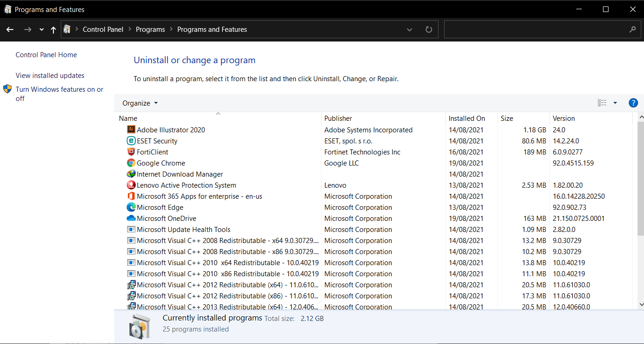
Task: Open the Organize dropdown menu
Action: 140,103
